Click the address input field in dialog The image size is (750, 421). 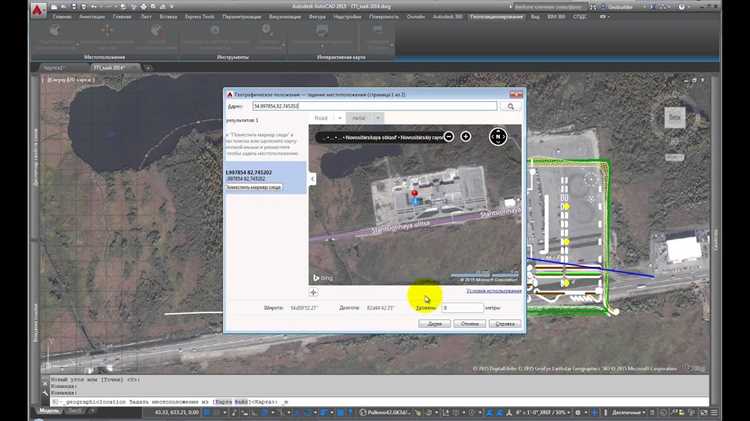[x=375, y=106]
